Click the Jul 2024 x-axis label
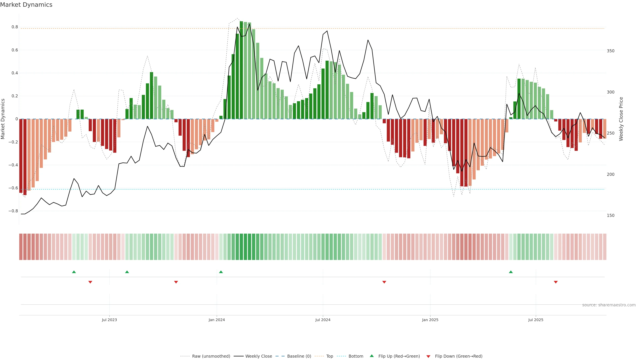This screenshot has height=362, width=644. [x=323, y=320]
